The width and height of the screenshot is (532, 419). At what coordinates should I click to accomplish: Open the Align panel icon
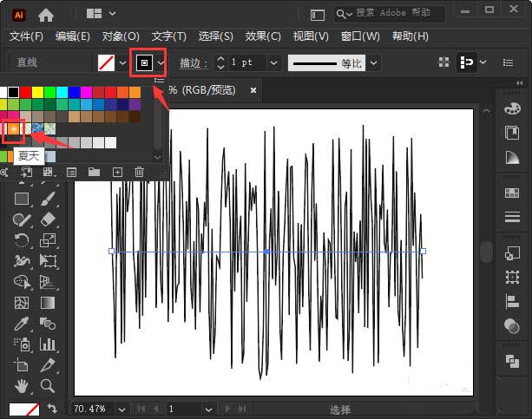tap(512, 302)
